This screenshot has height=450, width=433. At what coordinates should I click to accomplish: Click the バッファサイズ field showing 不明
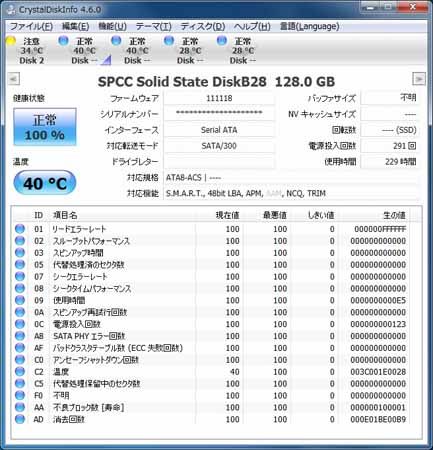[389, 98]
